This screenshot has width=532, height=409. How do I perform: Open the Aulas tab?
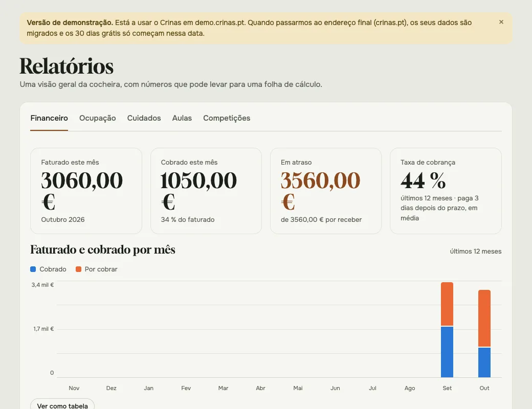coord(182,118)
